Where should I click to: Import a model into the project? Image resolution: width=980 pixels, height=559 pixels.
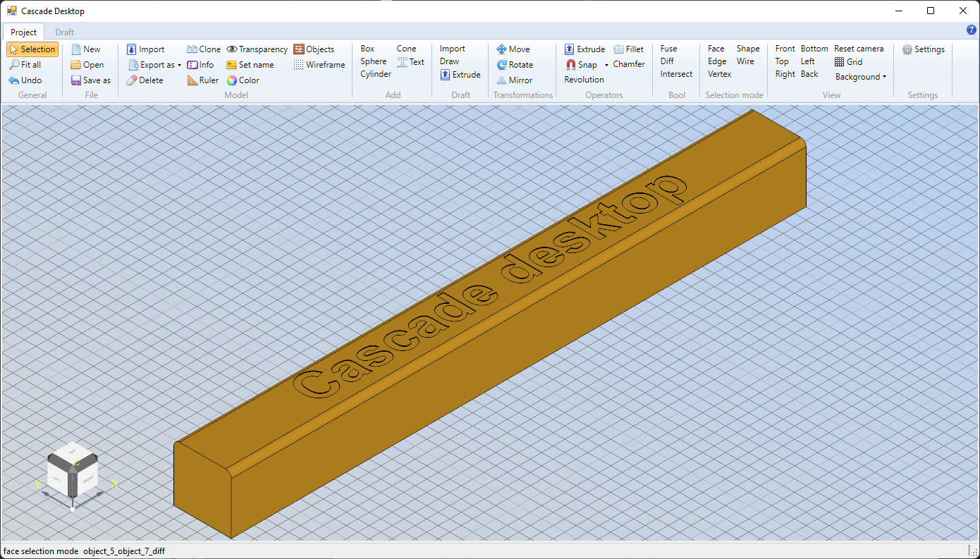pyautogui.click(x=146, y=49)
